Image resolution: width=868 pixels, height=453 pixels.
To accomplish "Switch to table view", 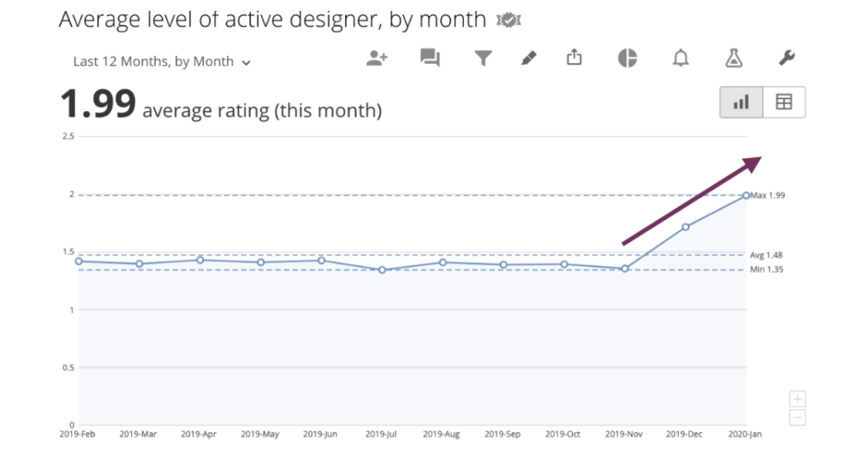I will (783, 102).
